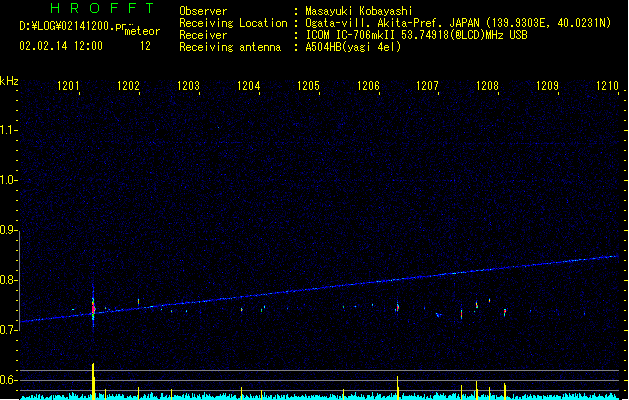Click the tallest yellow power spike
This screenshot has height=400, width=629.
pyautogui.click(x=93, y=381)
